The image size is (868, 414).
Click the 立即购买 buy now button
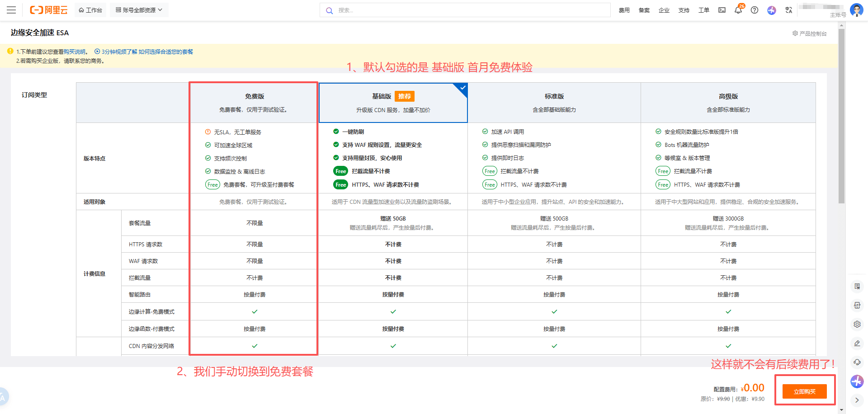pos(804,391)
